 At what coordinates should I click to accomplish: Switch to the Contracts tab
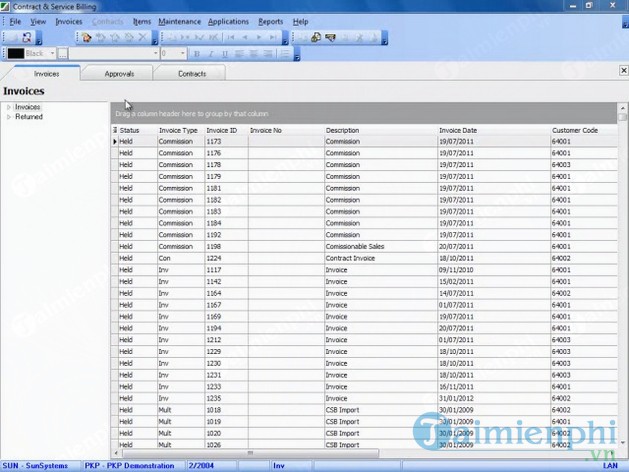tap(192, 74)
